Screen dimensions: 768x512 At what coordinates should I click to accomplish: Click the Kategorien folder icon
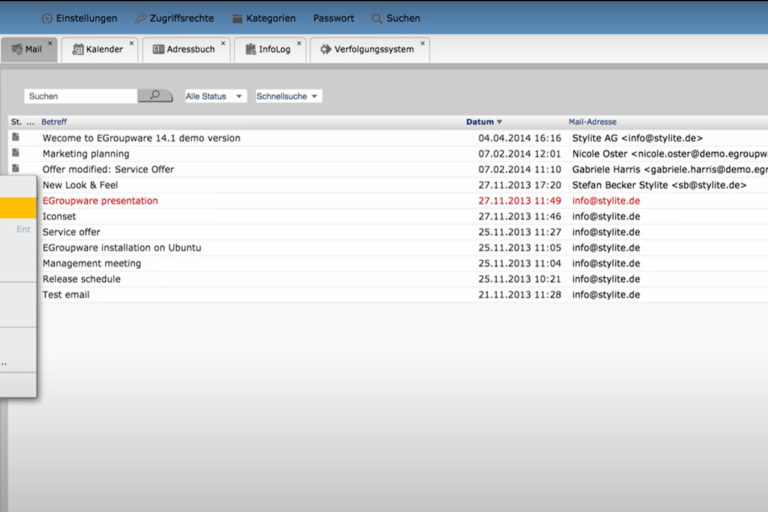pos(237,18)
